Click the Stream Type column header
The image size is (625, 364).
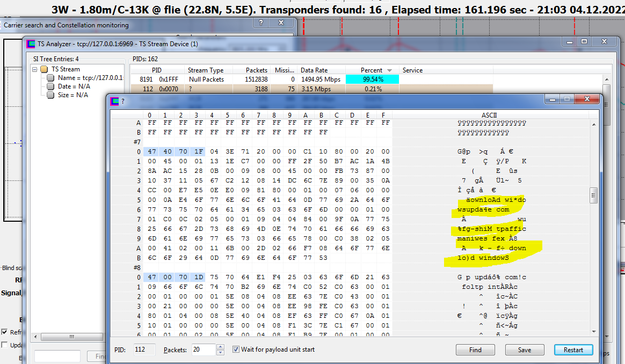(206, 70)
